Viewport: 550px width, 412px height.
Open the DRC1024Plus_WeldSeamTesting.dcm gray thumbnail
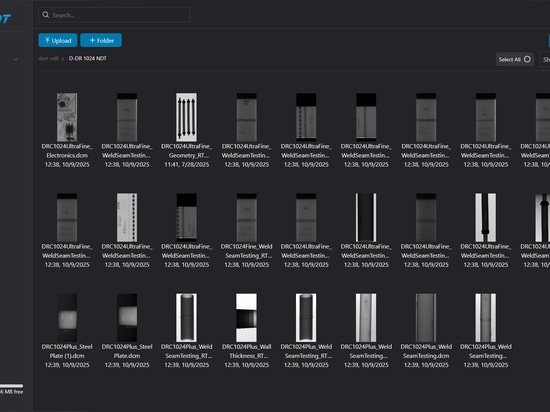pyautogui.click(x=426, y=318)
